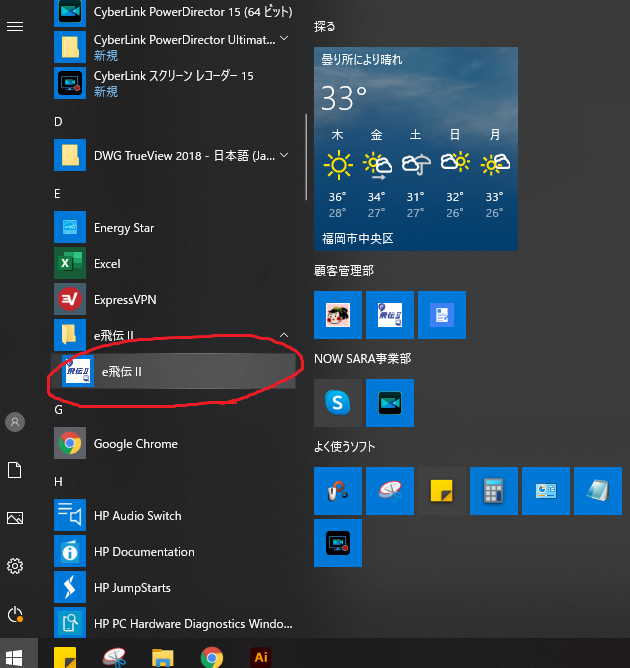Open the yellow Sticky Notes tile
This screenshot has height=668, width=630.
click(441, 490)
